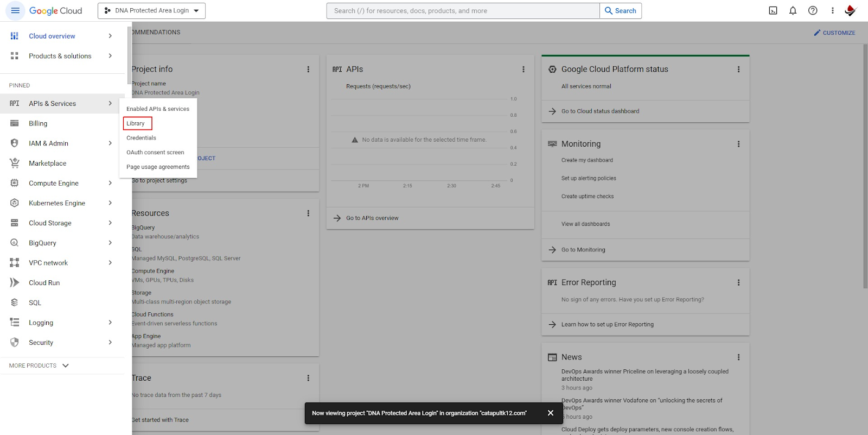Click the Google Cloud logo
The image size is (868, 435).
click(x=55, y=11)
